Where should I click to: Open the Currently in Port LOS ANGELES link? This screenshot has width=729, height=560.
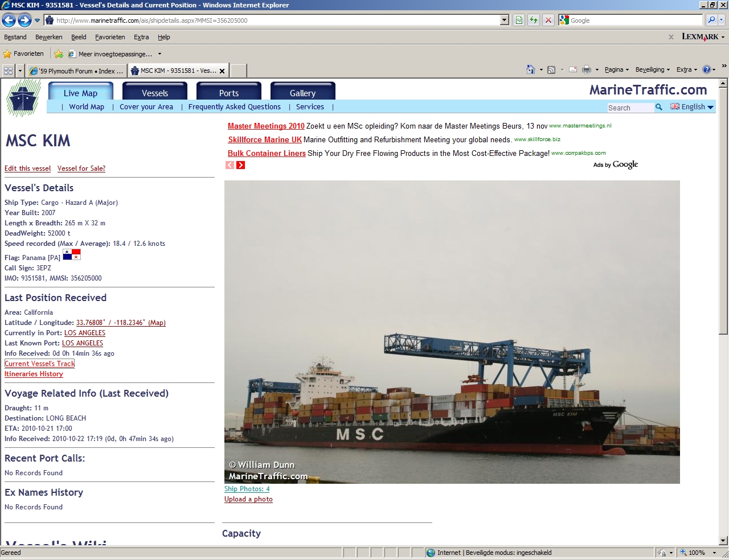[x=85, y=333]
